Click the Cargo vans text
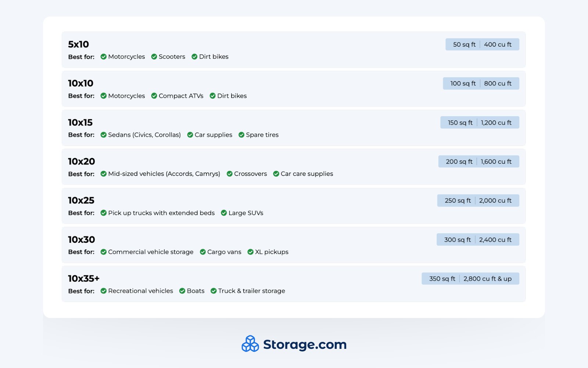 pyautogui.click(x=224, y=252)
